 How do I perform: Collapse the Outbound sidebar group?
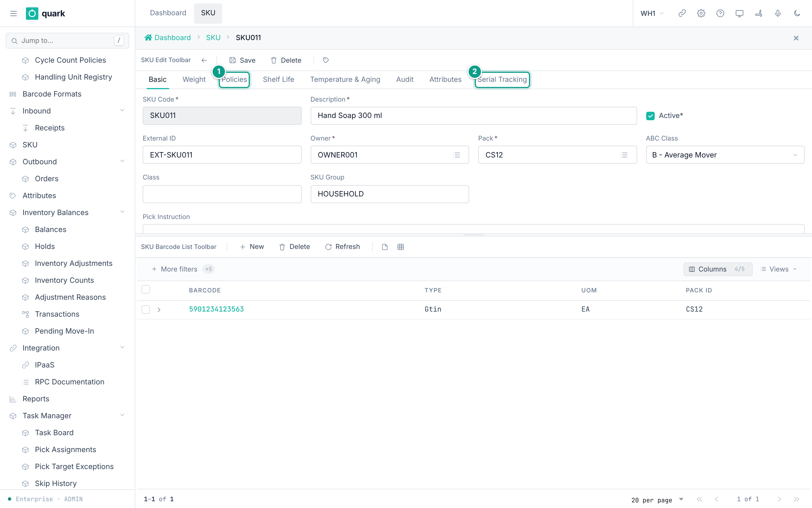122,161
